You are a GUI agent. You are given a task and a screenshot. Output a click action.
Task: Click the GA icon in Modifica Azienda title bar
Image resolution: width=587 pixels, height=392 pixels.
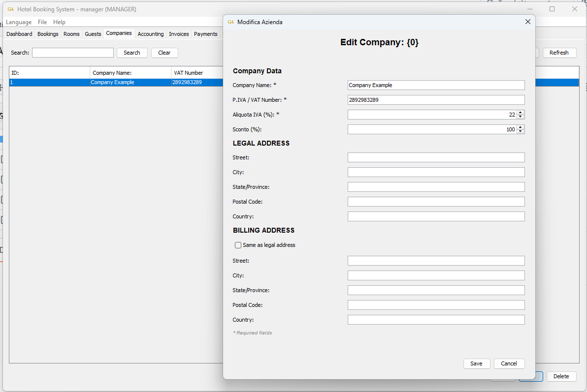point(230,22)
